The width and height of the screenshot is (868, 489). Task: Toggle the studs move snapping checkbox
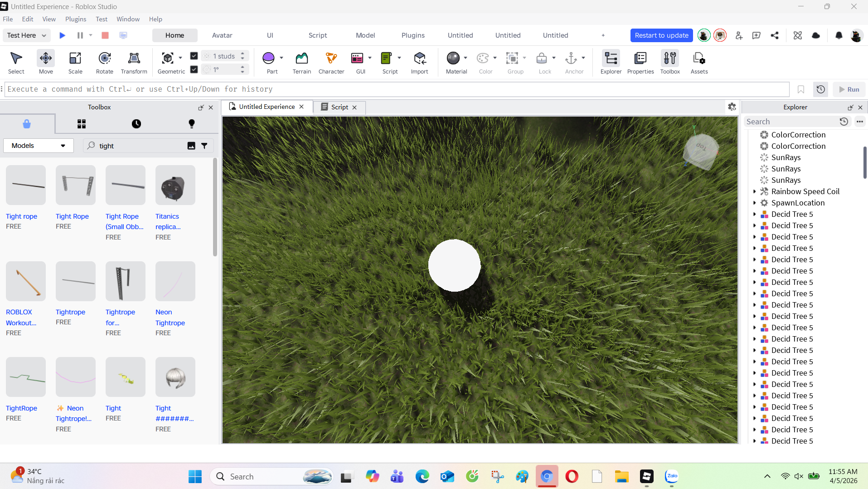(x=194, y=56)
